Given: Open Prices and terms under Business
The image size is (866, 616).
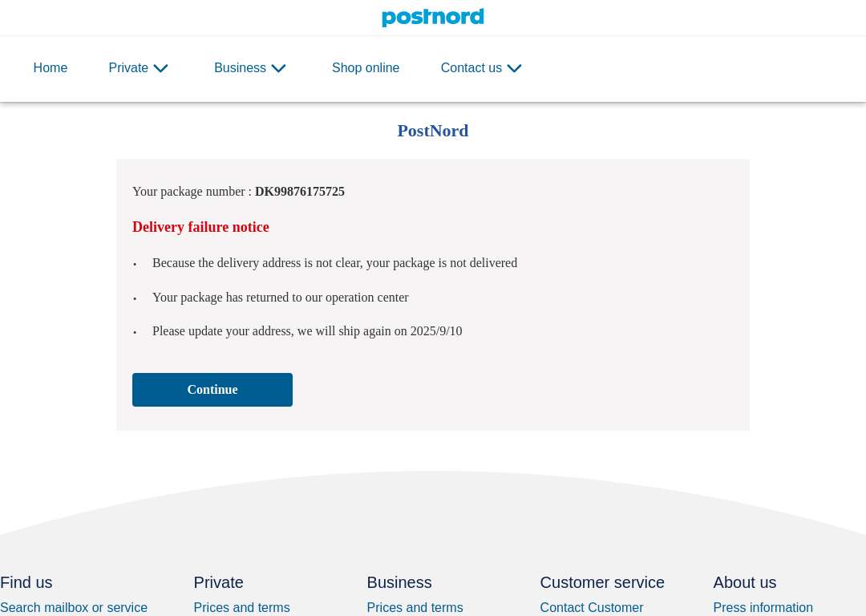Looking at the screenshot, I should click(415, 608).
